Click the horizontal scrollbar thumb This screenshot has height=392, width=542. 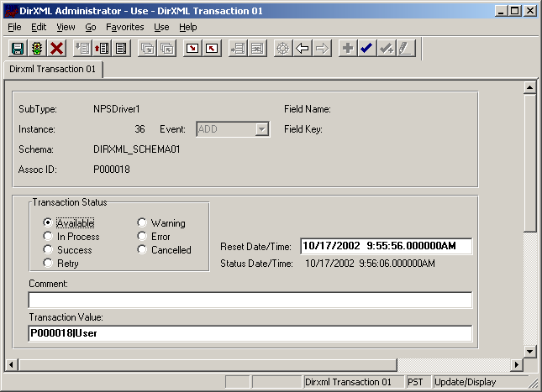(208, 364)
